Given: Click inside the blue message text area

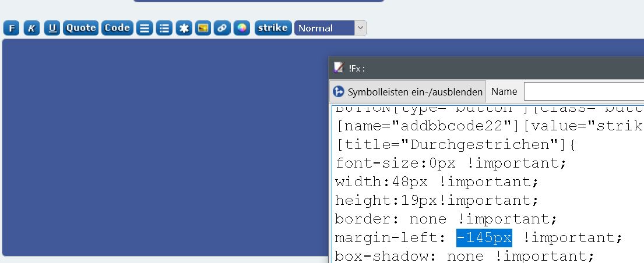Looking at the screenshot, I should pos(163,145).
